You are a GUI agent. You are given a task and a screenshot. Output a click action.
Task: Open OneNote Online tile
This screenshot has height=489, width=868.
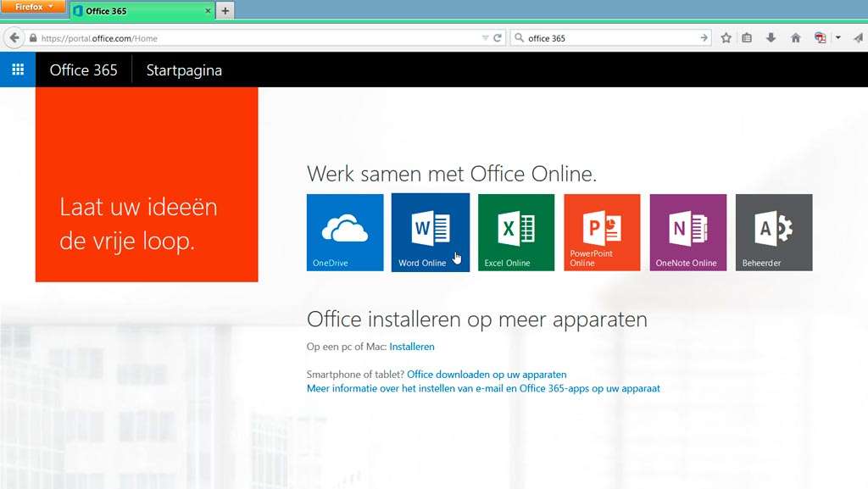tap(687, 232)
